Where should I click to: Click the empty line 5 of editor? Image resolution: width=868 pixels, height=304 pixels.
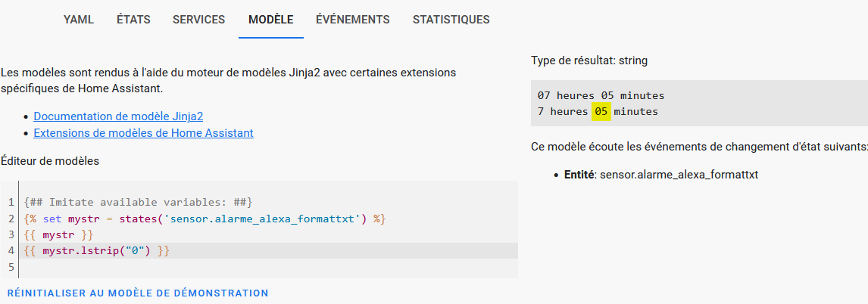pyautogui.click(x=270, y=268)
